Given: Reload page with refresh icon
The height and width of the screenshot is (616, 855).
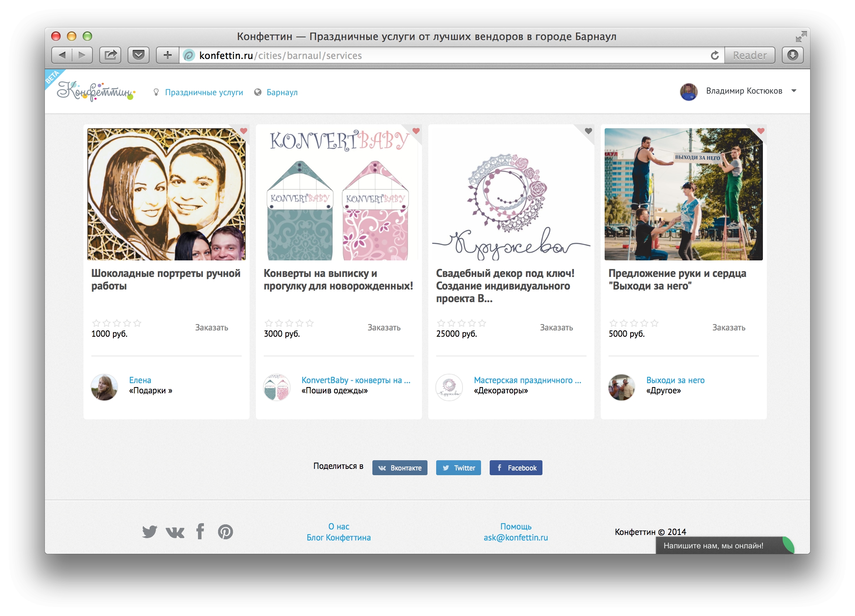Looking at the screenshot, I should click(x=714, y=55).
